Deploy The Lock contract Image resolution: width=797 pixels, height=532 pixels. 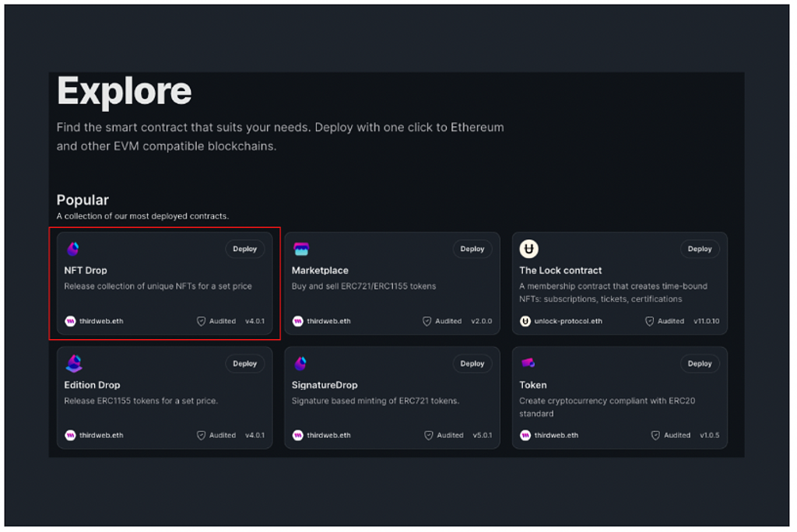[700, 249]
